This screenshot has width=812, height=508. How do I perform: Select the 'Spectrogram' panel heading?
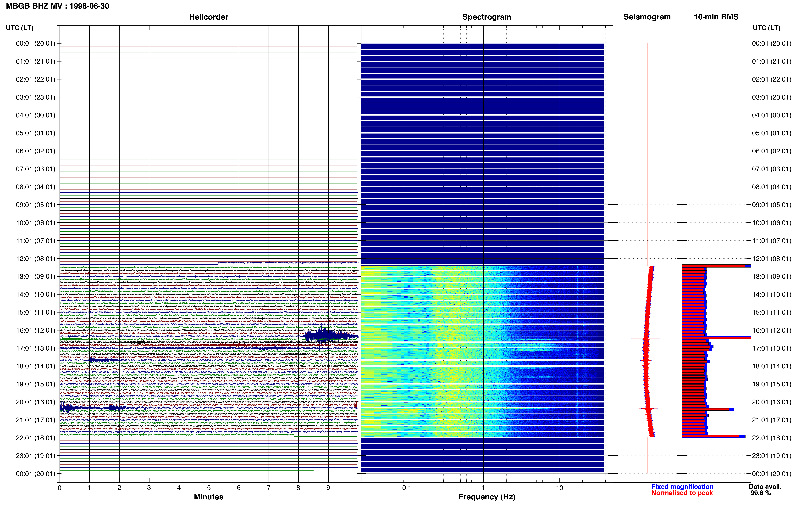[x=487, y=17]
